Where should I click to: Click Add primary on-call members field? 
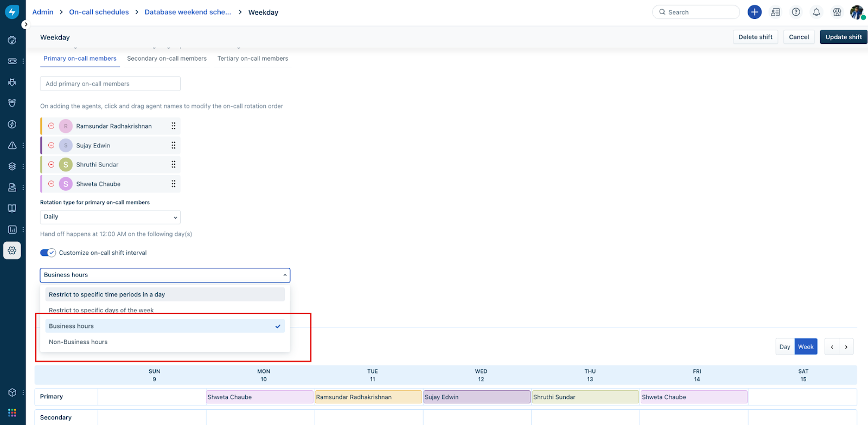point(110,83)
